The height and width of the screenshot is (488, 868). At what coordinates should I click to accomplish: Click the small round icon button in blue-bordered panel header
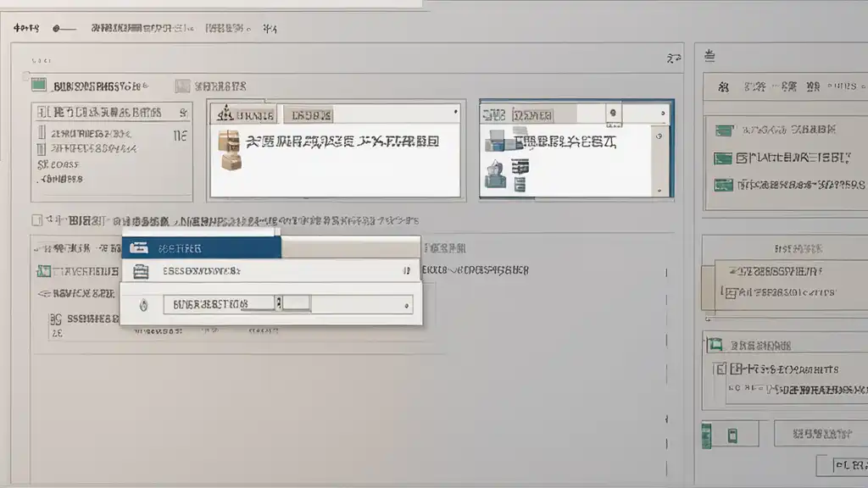click(613, 113)
